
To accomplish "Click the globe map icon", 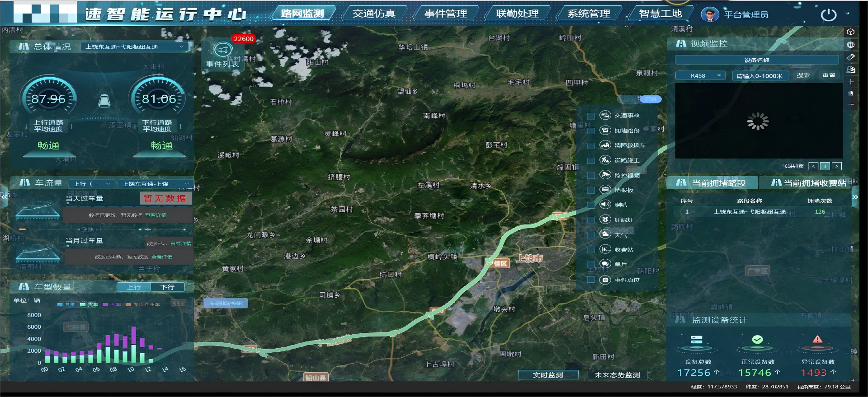I will coord(850,45).
